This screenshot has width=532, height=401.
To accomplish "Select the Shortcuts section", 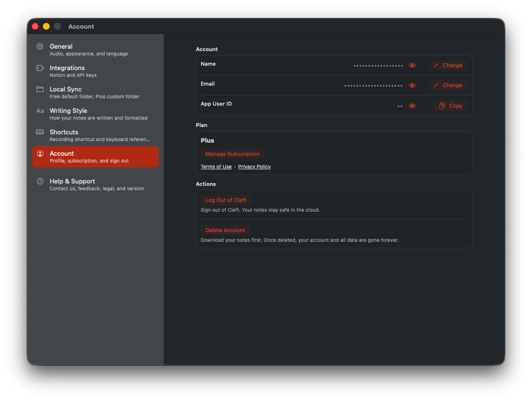I will (95, 135).
